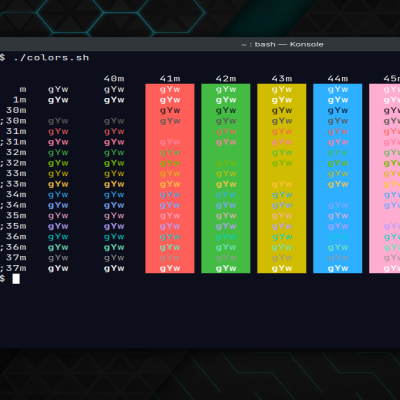Click gYw in 42m column, ;37m row

pyautogui.click(x=226, y=268)
